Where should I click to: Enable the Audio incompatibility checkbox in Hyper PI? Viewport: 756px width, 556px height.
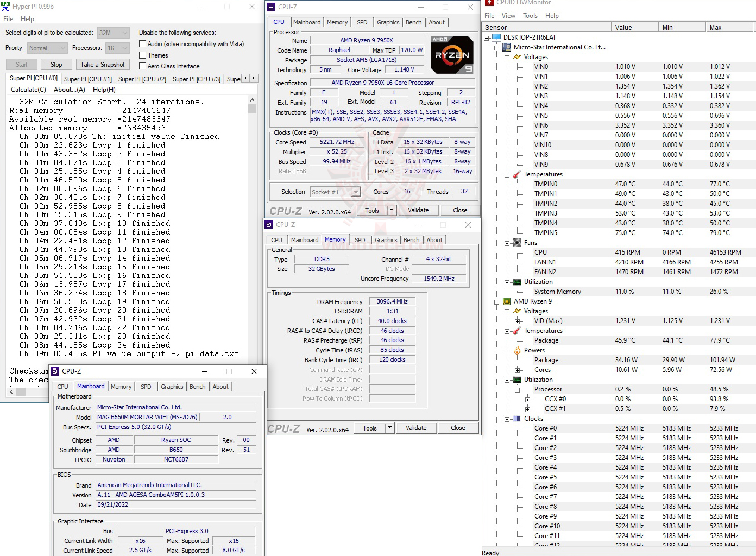[x=142, y=43]
